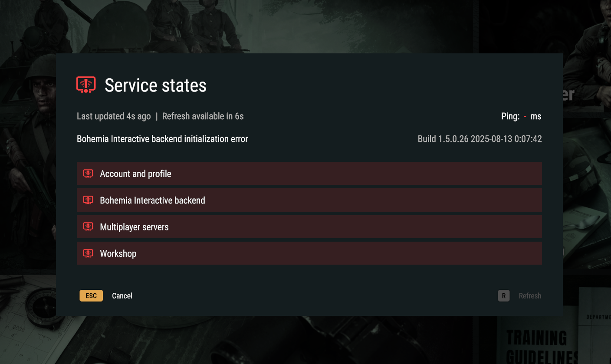611x364 pixels.
Task: Click the Service states dialog title
Action: 155,85
